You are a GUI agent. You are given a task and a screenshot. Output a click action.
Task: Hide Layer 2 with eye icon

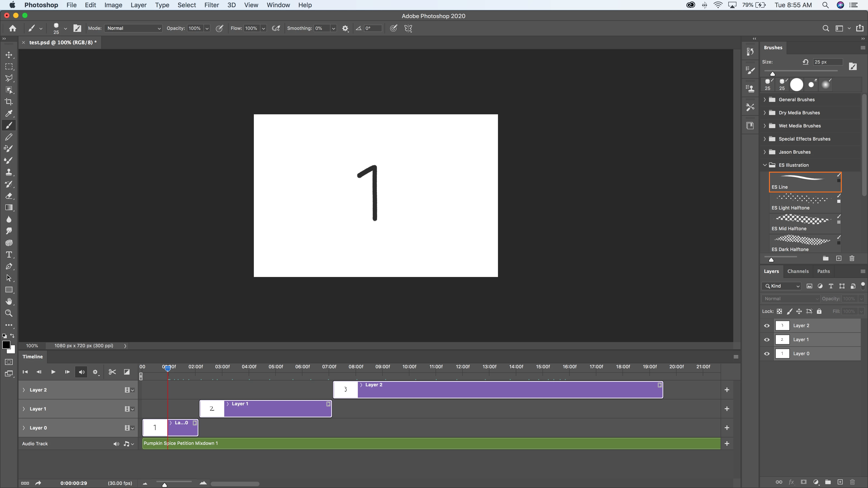[x=767, y=326]
